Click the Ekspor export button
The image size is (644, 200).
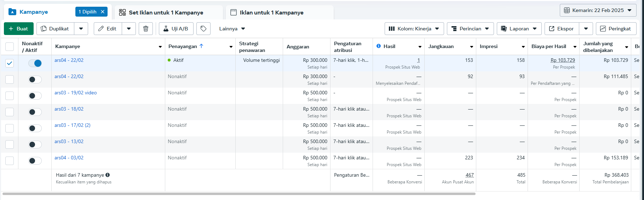562,29
